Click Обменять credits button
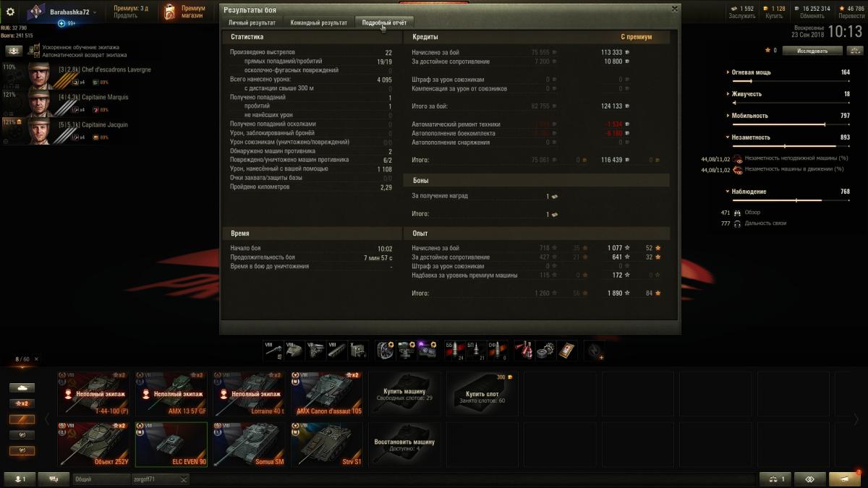The image size is (868, 488). (x=812, y=16)
